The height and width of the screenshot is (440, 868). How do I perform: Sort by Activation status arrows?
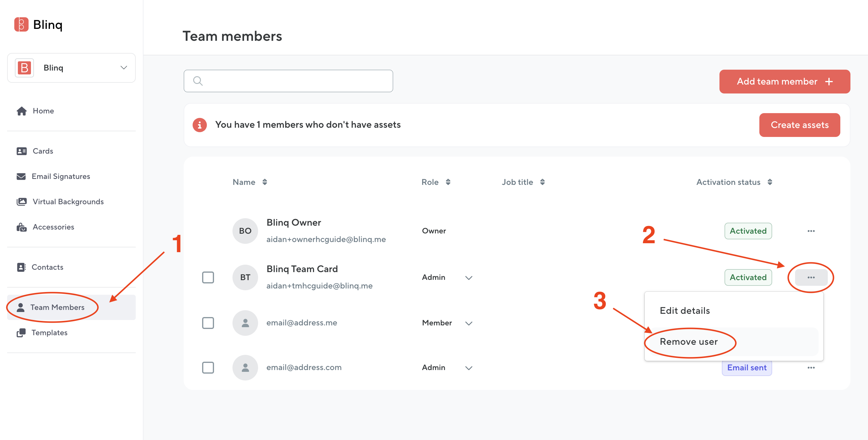click(x=770, y=182)
